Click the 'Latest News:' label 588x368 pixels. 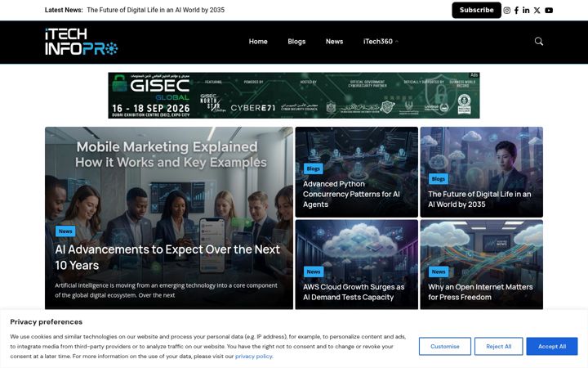tap(64, 10)
